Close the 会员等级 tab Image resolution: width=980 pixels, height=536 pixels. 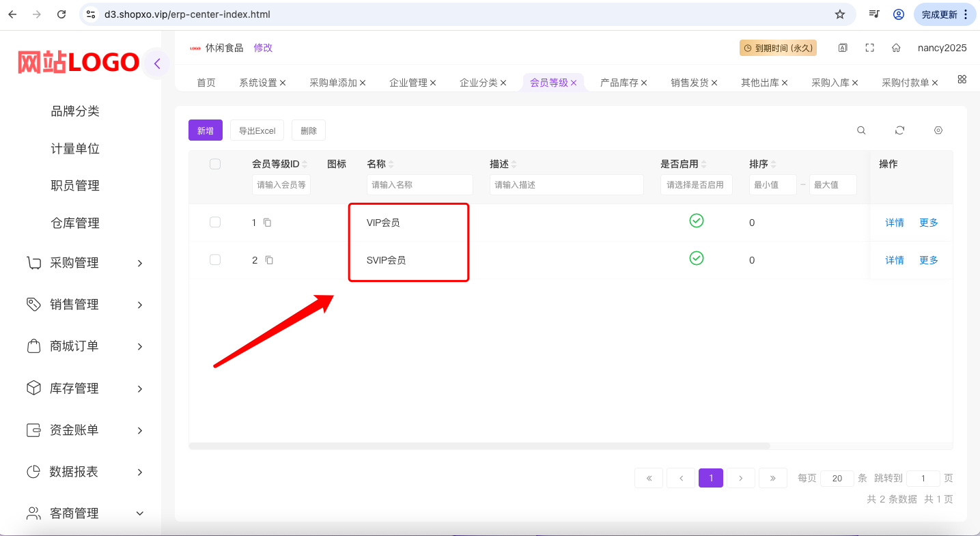pos(574,83)
